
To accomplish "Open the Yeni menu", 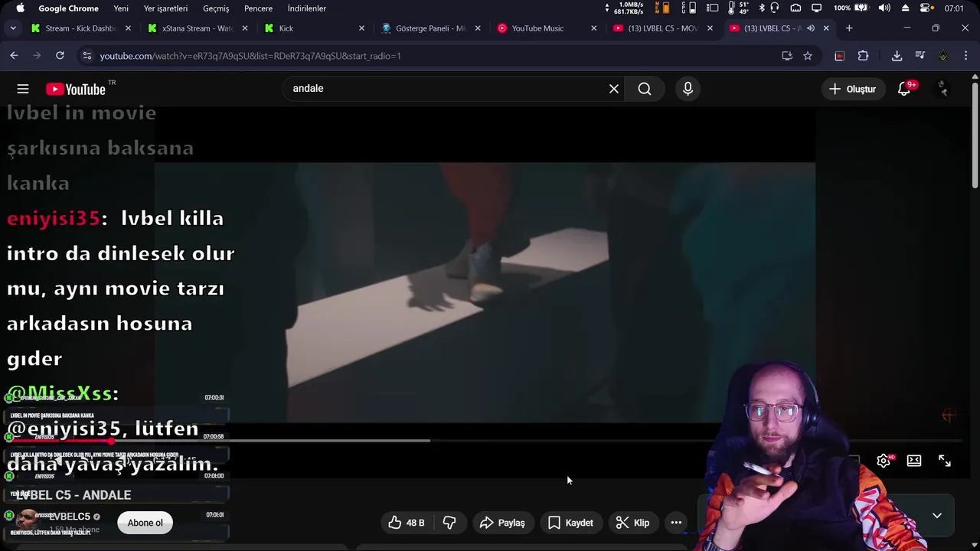I will point(121,8).
